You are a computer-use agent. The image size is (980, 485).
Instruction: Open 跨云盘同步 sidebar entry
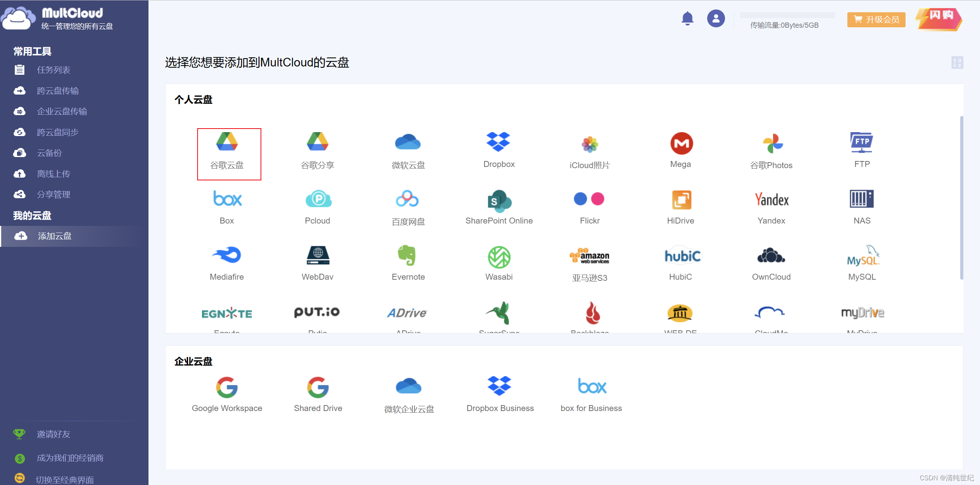(57, 133)
